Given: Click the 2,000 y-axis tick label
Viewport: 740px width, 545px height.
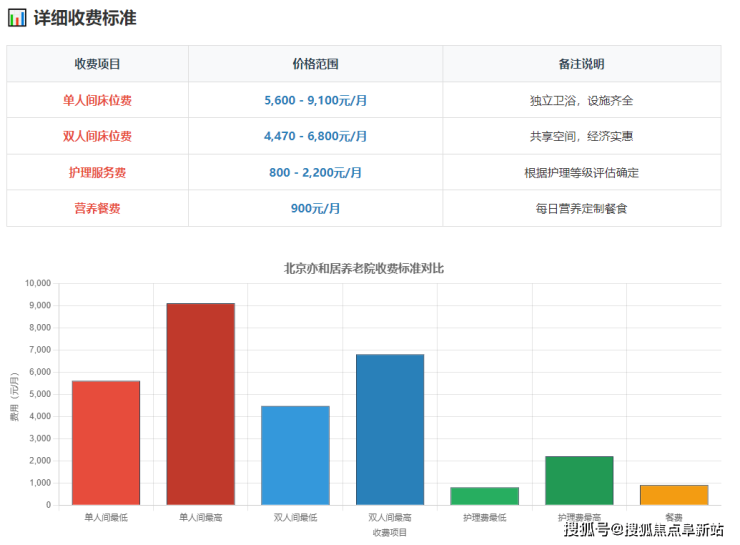Looking at the screenshot, I should (x=40, y=461).
